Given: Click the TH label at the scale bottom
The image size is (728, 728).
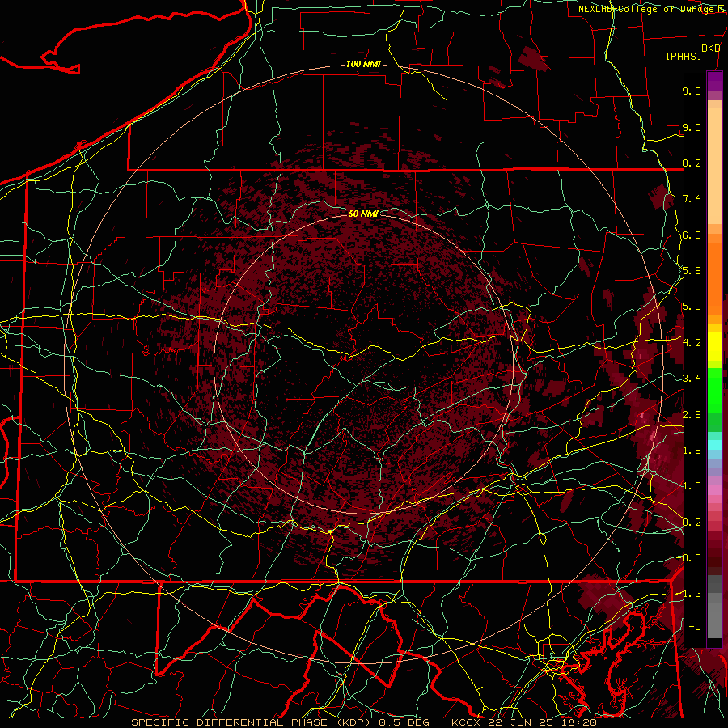Looking at the screenshot, I should (x=695, y=630).
